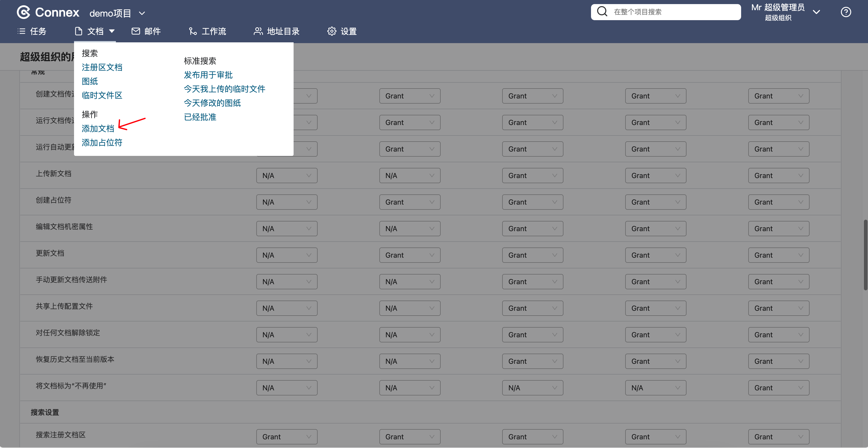Expand the demo项目 project switcher
Image resolution: width=868 pixels, height=448 pixels.
pos(142,14)
